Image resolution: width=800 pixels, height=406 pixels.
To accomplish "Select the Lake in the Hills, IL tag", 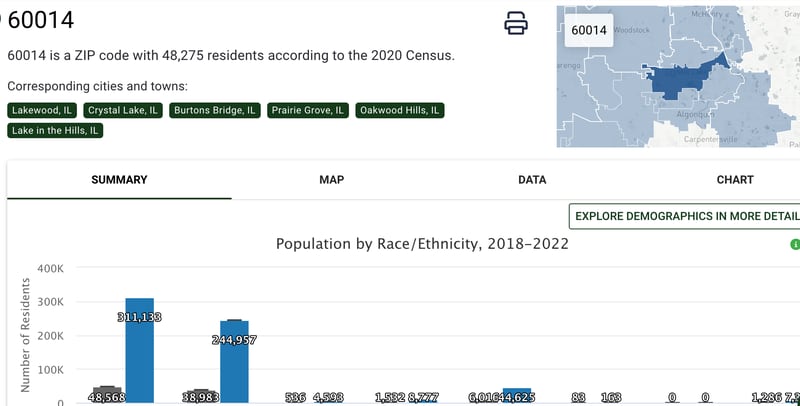I will pyautogui.click(x=55, y=131).
